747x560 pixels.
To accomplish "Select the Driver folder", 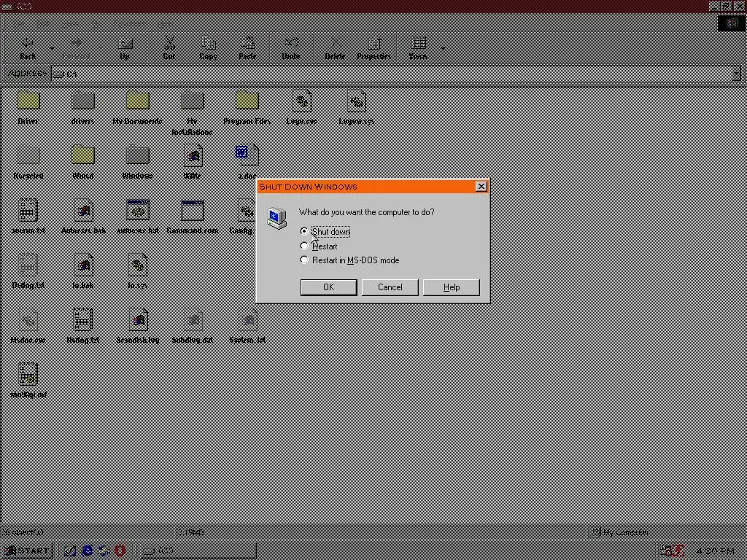I will pos(28,108).
